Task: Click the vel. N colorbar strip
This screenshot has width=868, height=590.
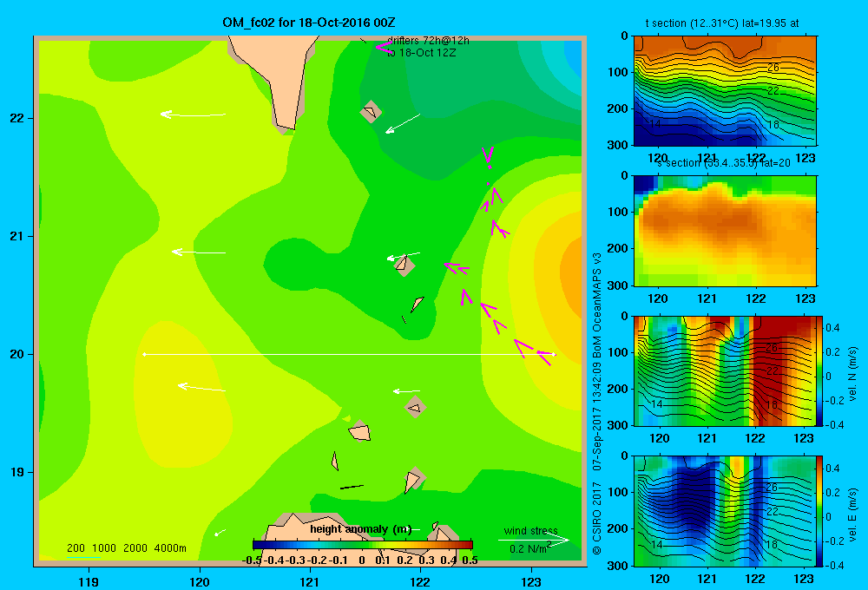Action: coord(819,370)
